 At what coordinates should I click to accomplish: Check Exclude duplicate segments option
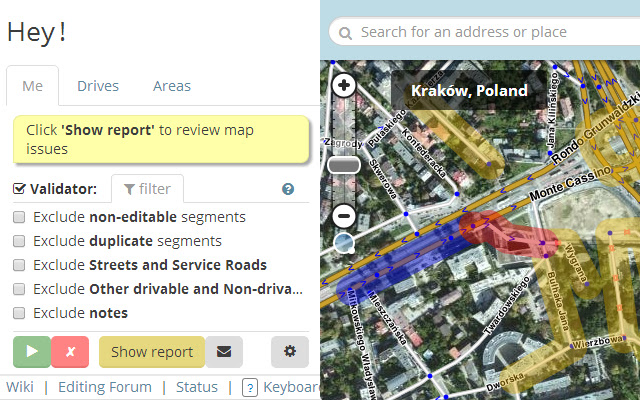point(19,241)
